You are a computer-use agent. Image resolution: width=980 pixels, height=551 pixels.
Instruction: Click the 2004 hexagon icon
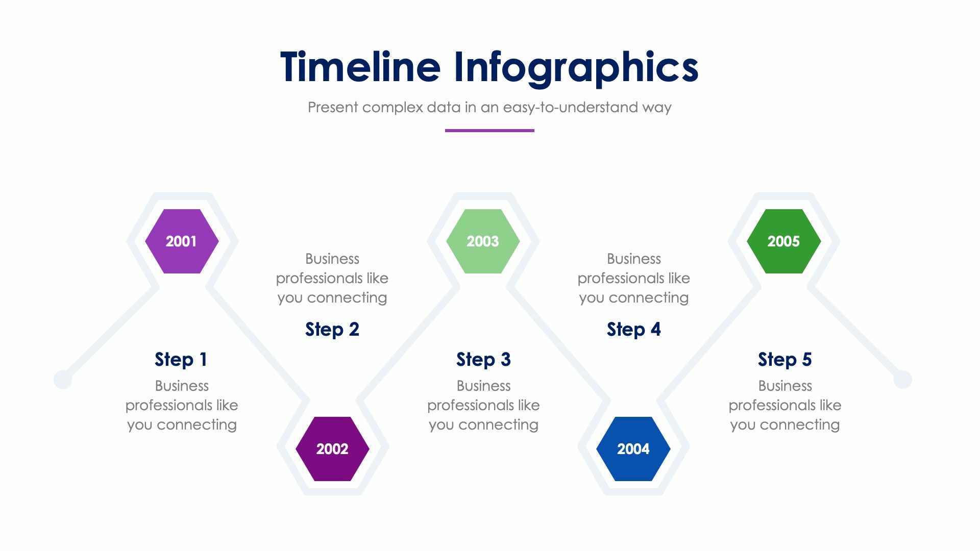pyautogui.click(x=633, y=449)
